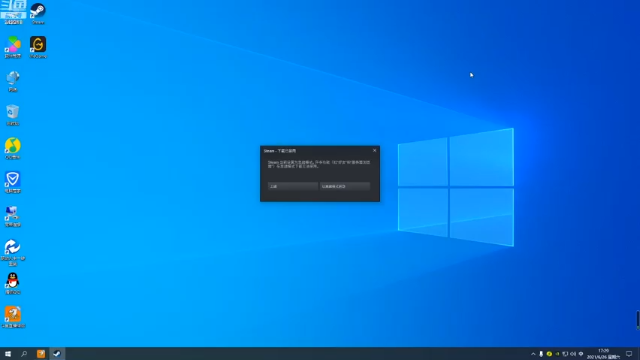Screen dimensions: 640x360
Task: Open the Steam desktop shortcut
Action: pos(38,13)
